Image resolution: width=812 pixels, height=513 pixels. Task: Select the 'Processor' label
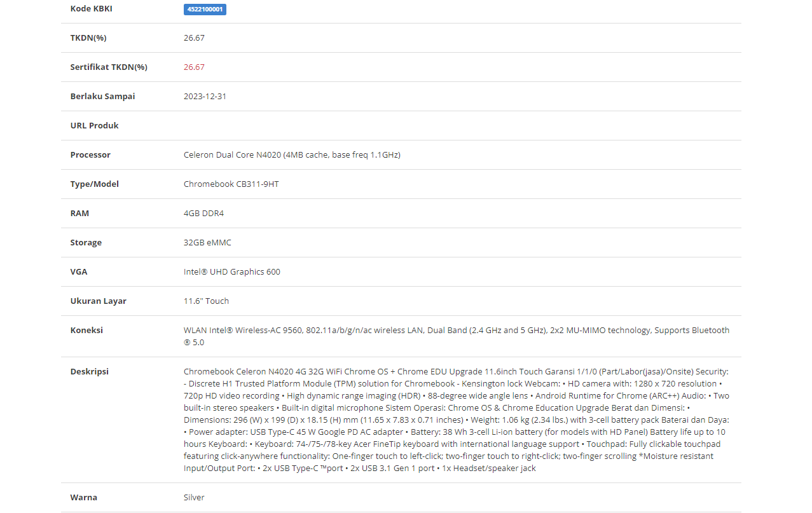90,155
